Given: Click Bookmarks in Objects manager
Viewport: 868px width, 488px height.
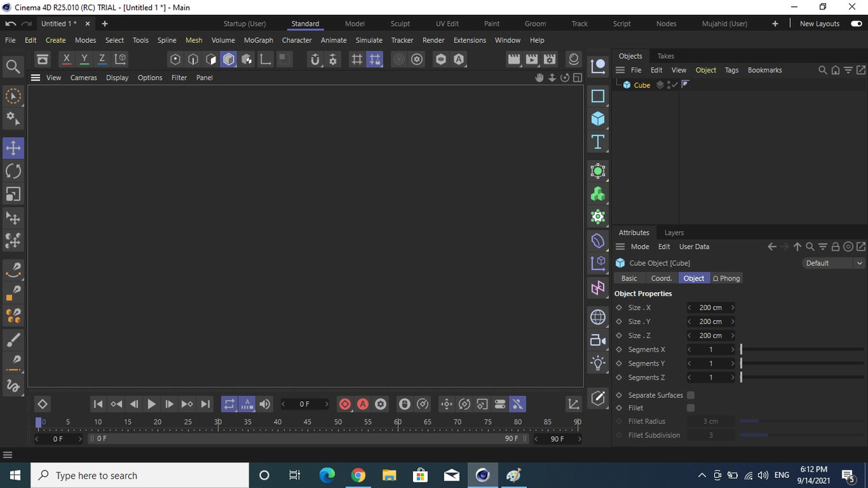Looking at the screenshot, I should (765, 70).
